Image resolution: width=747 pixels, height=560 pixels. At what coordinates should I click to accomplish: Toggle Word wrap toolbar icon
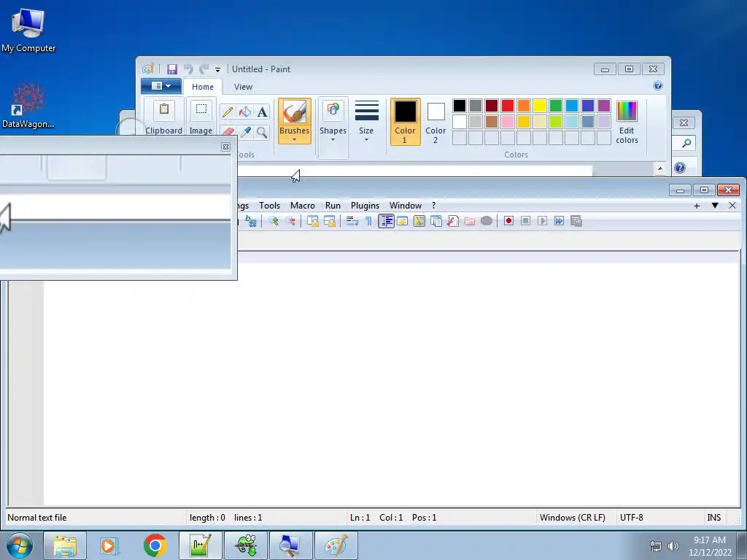click(x=352, y=221)
